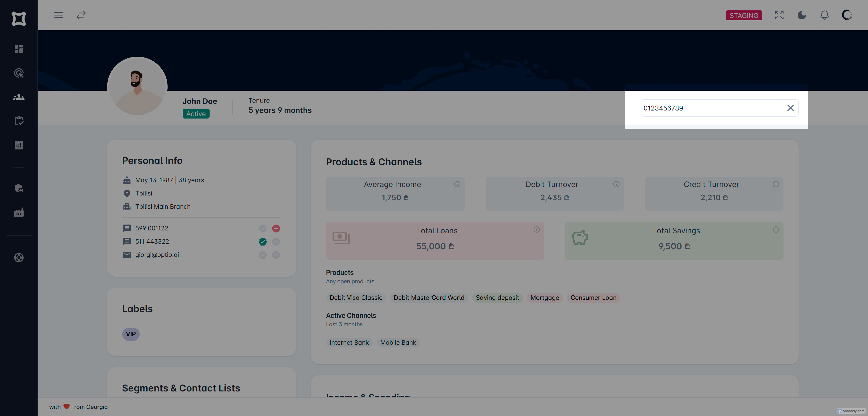Open the dashboard grid icon in sidebar

pos(19,49)
